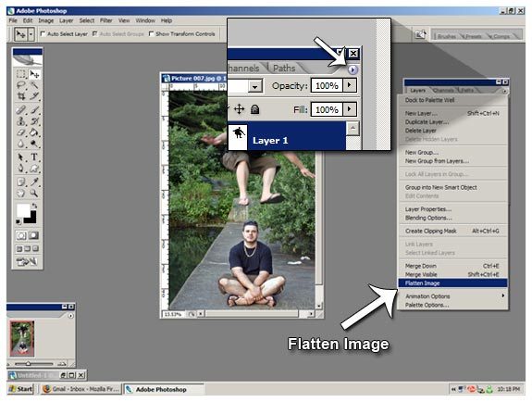Open the Brushes tab in palette well
The height and width of the screenshot is (402, 532).
pos(446,36)
